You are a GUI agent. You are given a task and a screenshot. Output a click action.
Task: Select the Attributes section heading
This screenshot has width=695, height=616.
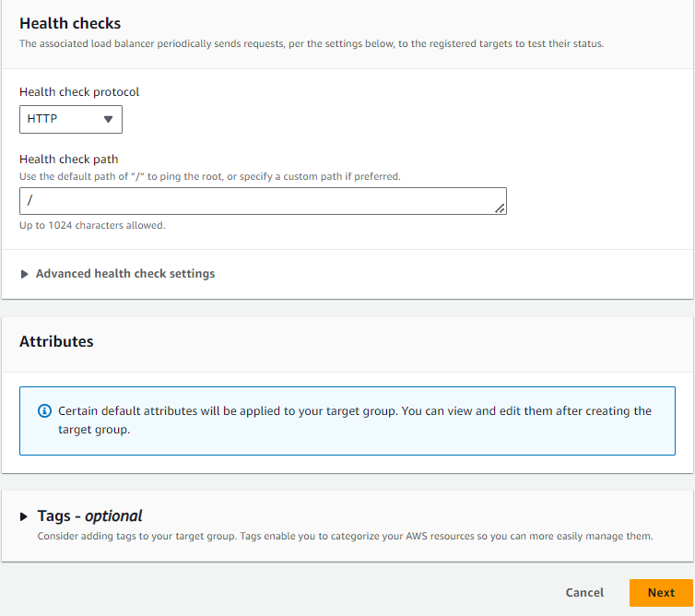point(56,341)
